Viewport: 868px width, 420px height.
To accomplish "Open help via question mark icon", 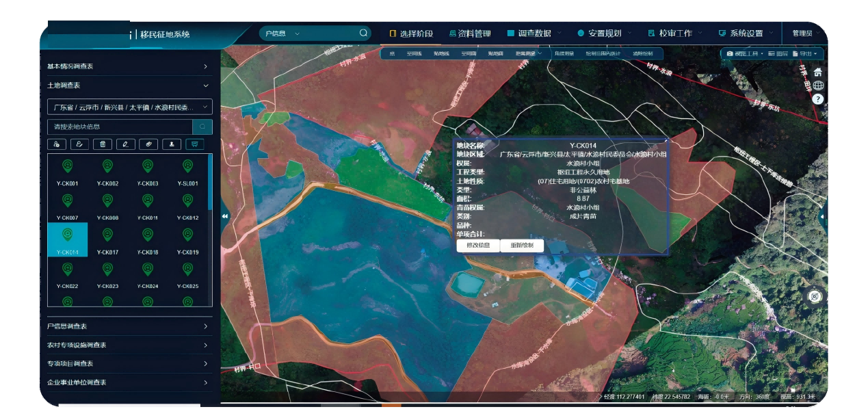I will (817, 99).
